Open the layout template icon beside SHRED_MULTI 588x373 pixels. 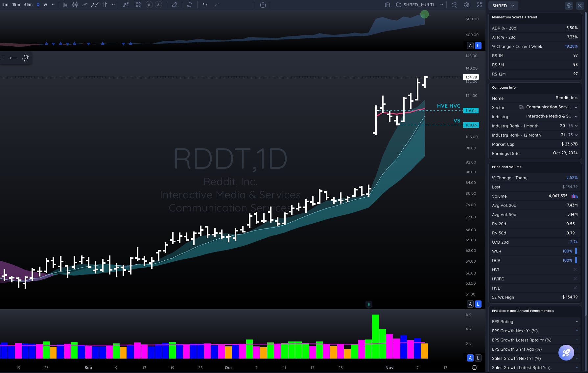tap(388, 5)
